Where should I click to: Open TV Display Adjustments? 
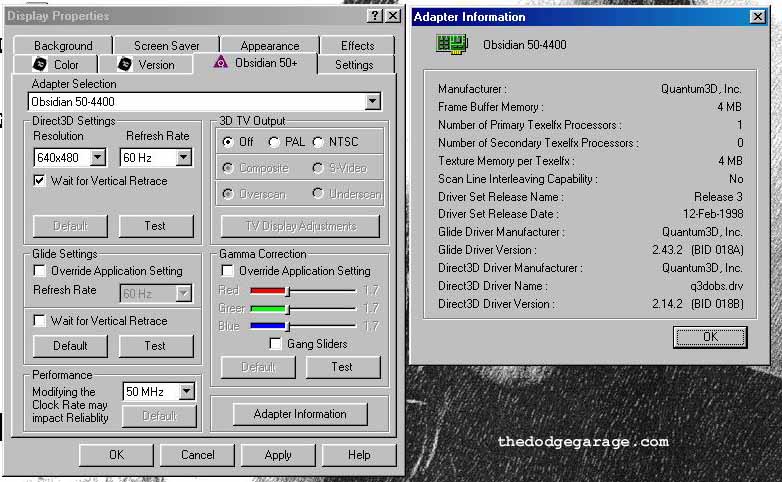tap(300, 226)
